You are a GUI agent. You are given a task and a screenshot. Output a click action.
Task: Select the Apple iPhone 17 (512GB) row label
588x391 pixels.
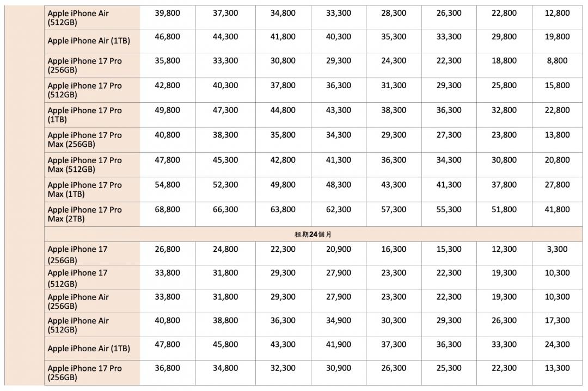78,278
